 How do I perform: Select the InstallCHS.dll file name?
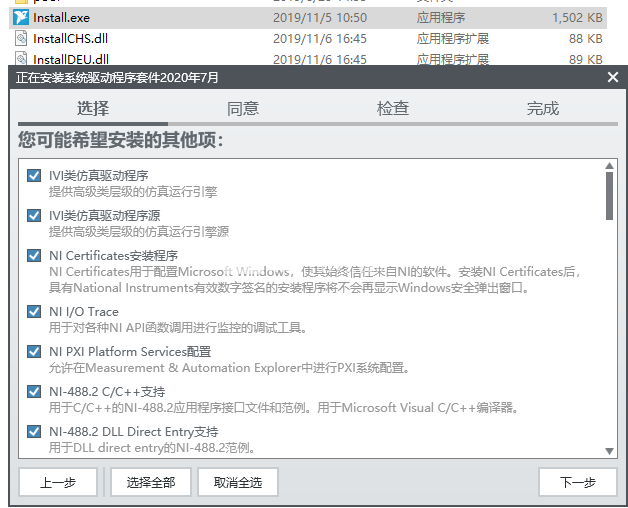pyautogui.click(x=70, y=38)
